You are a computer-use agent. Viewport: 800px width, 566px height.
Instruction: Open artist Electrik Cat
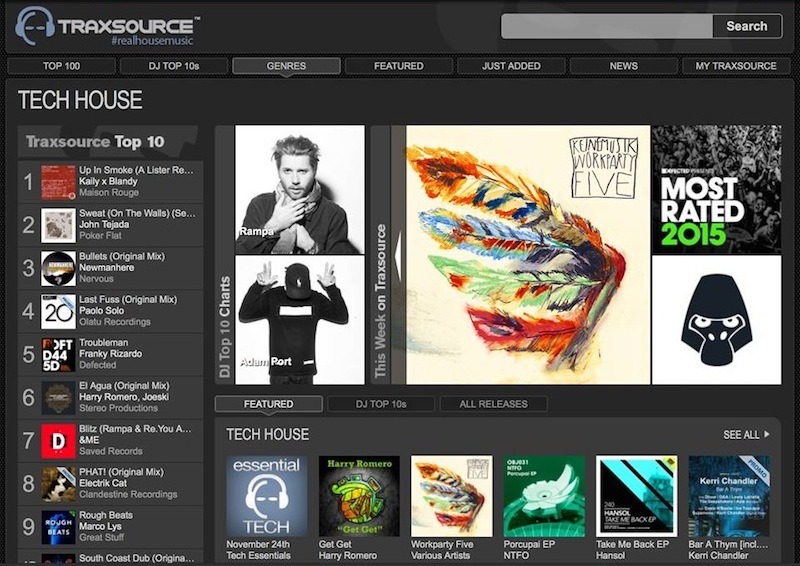click(103, 483)
